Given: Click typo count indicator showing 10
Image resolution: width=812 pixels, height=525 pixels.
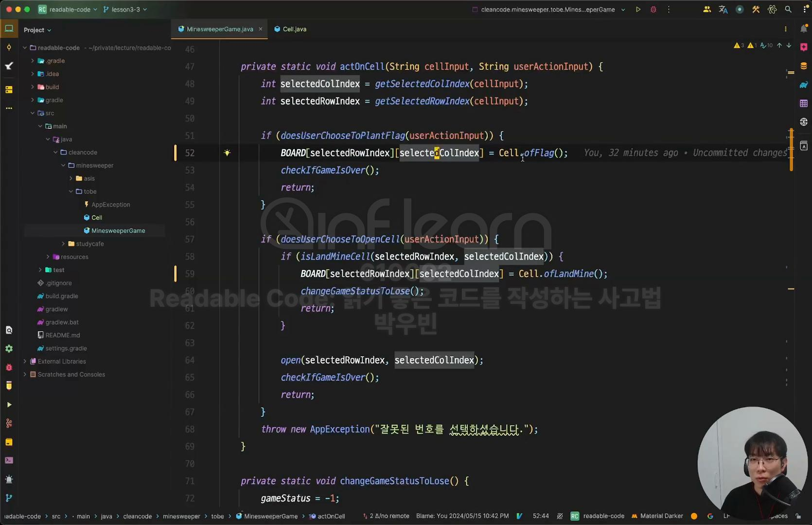Looking at the screenshot, I should (x=767, y=45).
